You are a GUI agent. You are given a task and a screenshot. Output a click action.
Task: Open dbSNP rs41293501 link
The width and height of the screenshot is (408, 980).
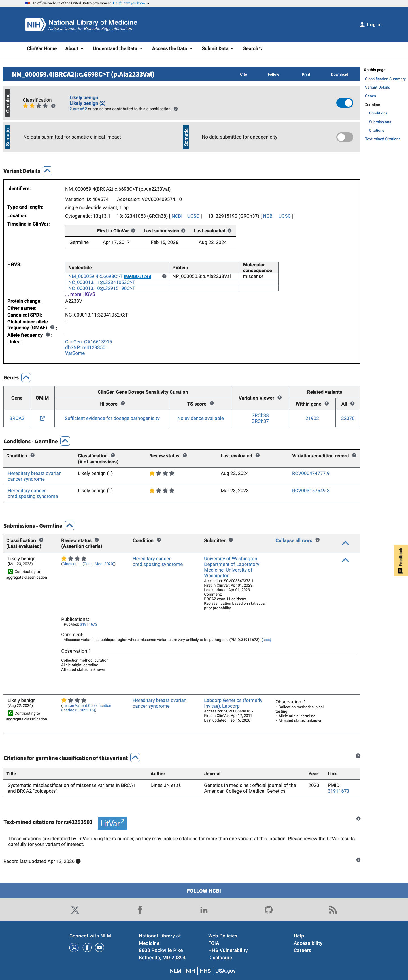pyautogui.click(x=86, y=348)
